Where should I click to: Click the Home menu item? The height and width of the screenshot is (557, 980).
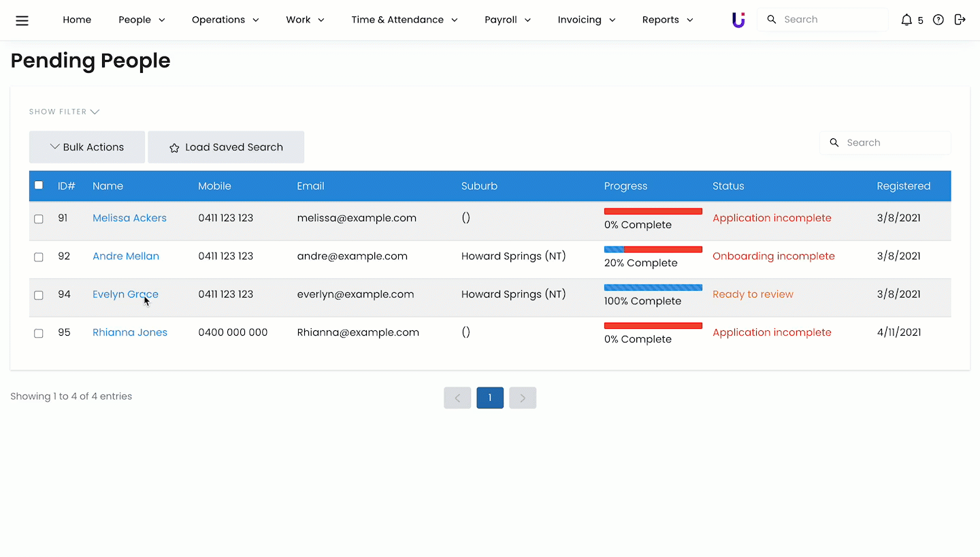pyautogui.click(x=77, y=20)
